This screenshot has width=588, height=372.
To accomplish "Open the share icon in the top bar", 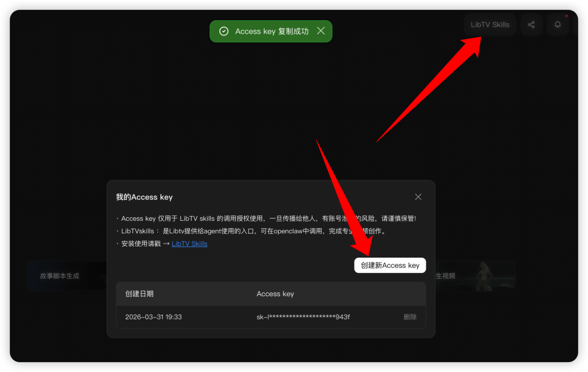I will click(531, 24).
